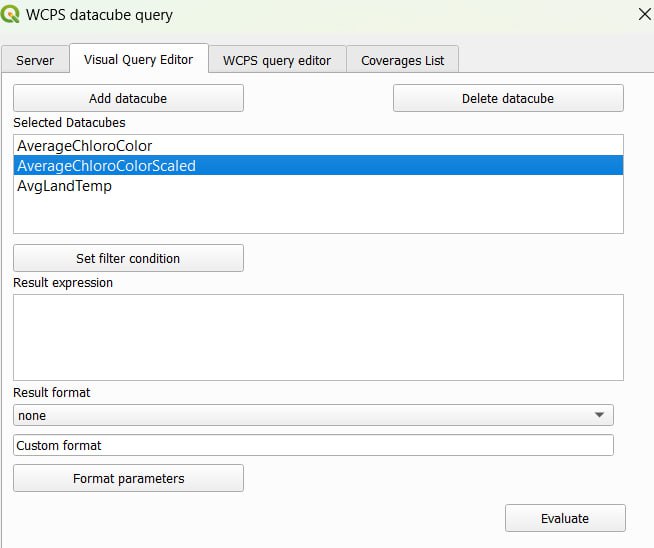Switch to the Server tab
654x548 pixels.
click(x=35, y=60)
